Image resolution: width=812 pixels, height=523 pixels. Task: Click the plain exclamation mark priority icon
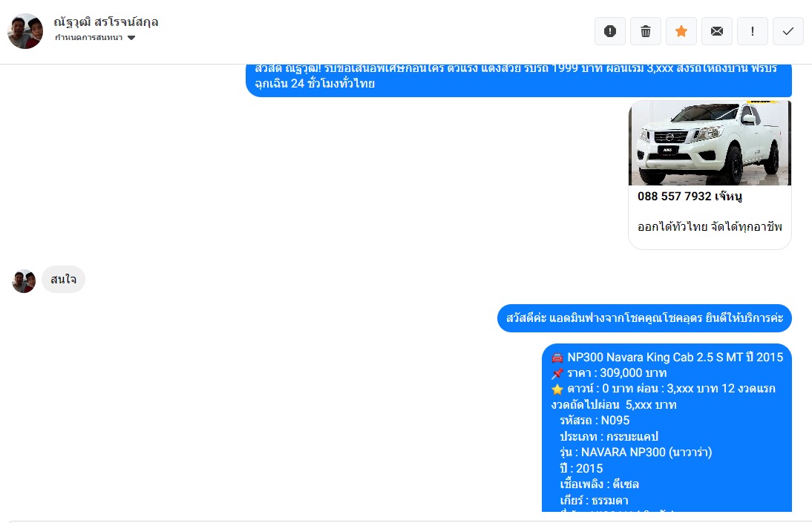click(753, 31)
